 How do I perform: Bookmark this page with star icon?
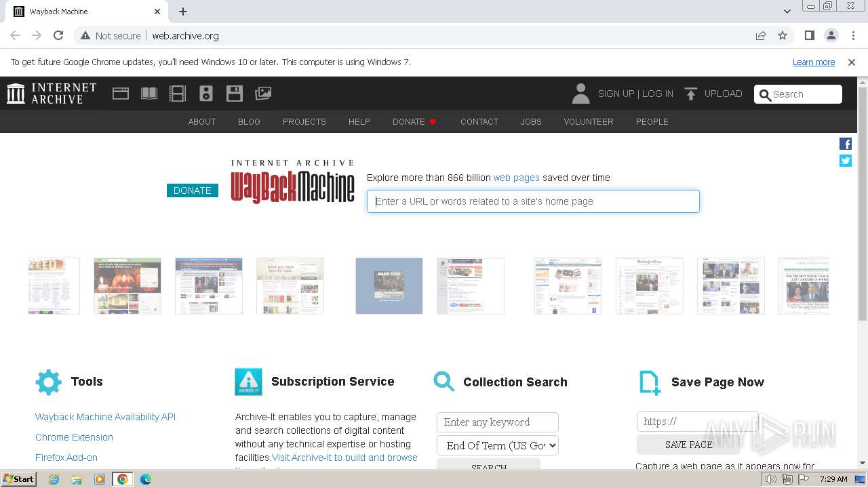point(783,35)
